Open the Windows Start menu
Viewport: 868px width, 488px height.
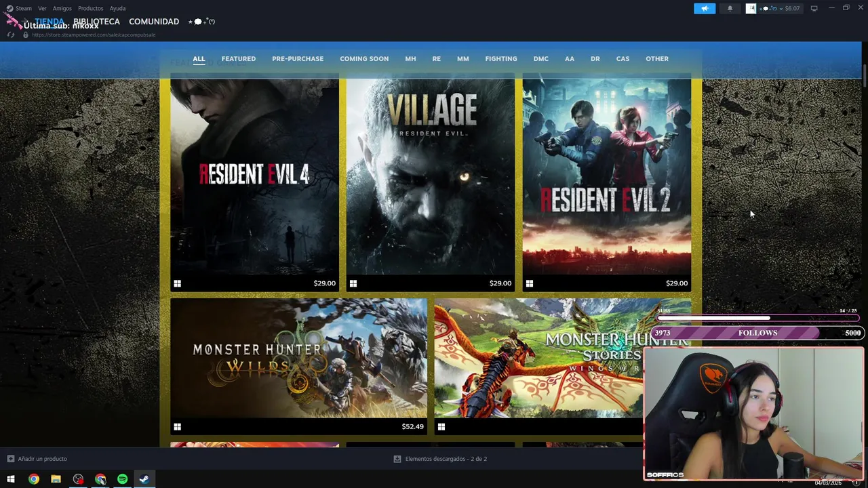pos(11,479)
